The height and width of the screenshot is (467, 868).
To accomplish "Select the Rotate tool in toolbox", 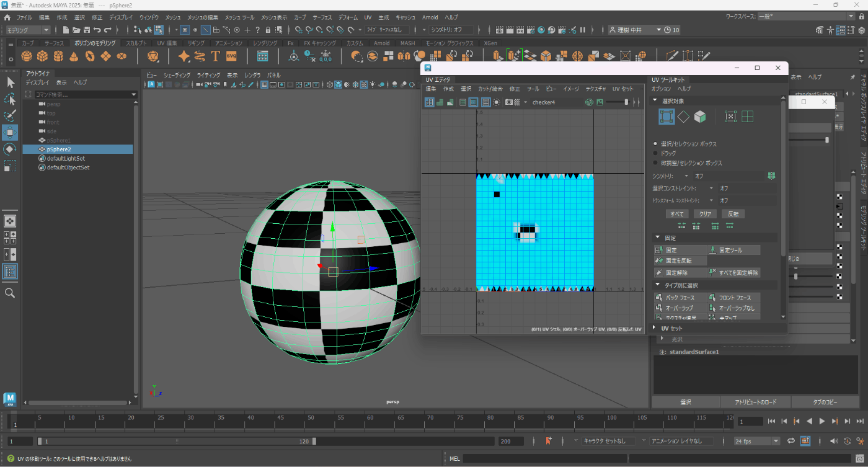I will tap(10, 149).
